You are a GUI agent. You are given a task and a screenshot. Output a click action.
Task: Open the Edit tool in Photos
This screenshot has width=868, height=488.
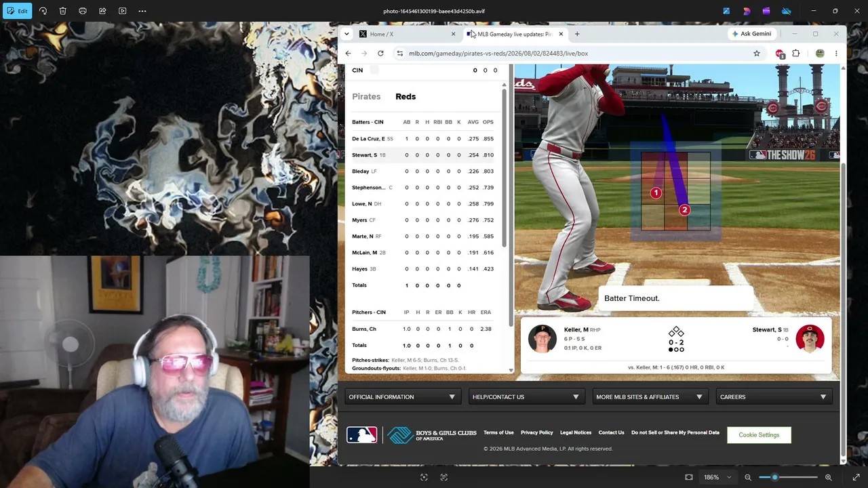[18, 11]
